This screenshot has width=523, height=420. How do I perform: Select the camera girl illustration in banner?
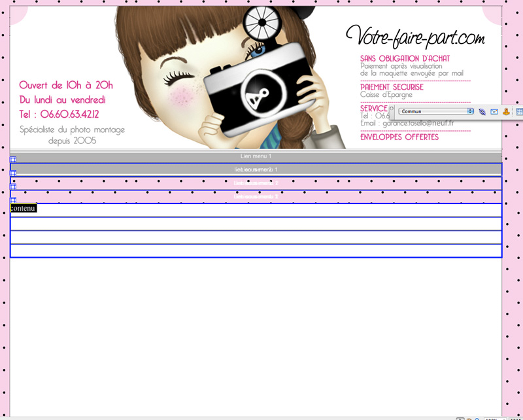coord(230,77)
